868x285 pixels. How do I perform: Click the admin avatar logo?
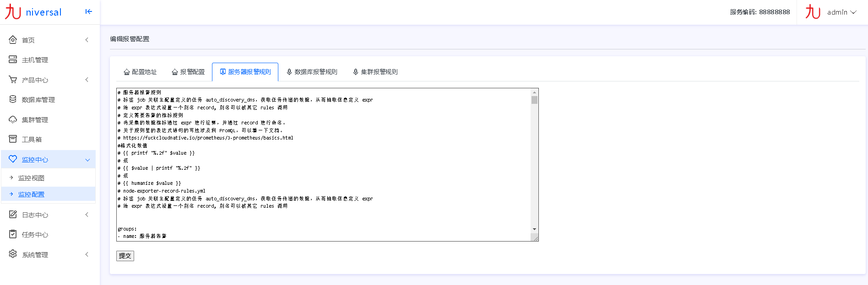click(813, 12)
